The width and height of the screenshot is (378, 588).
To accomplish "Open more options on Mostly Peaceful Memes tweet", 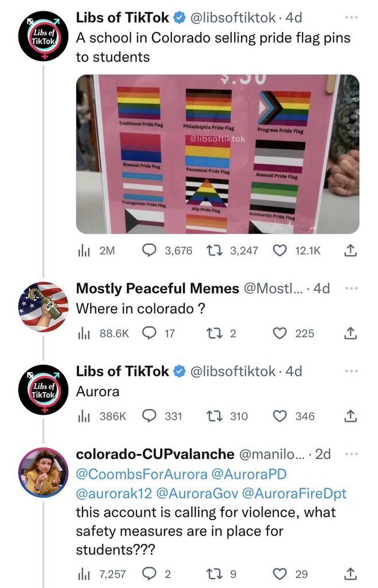I will click(352, 288).
